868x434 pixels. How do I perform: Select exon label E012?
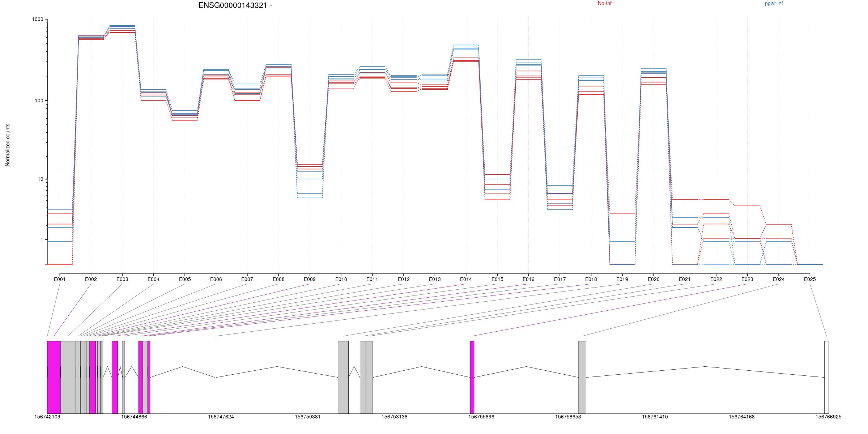pos(404,279)
